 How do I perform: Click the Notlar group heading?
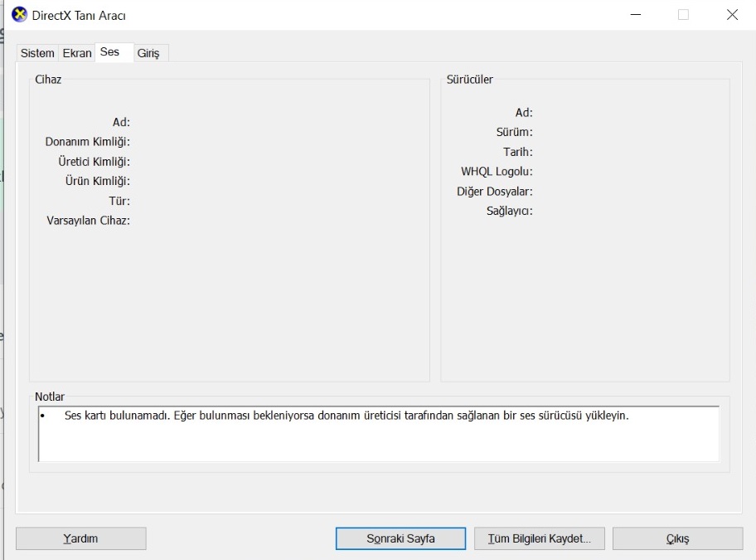coord(49,397)
